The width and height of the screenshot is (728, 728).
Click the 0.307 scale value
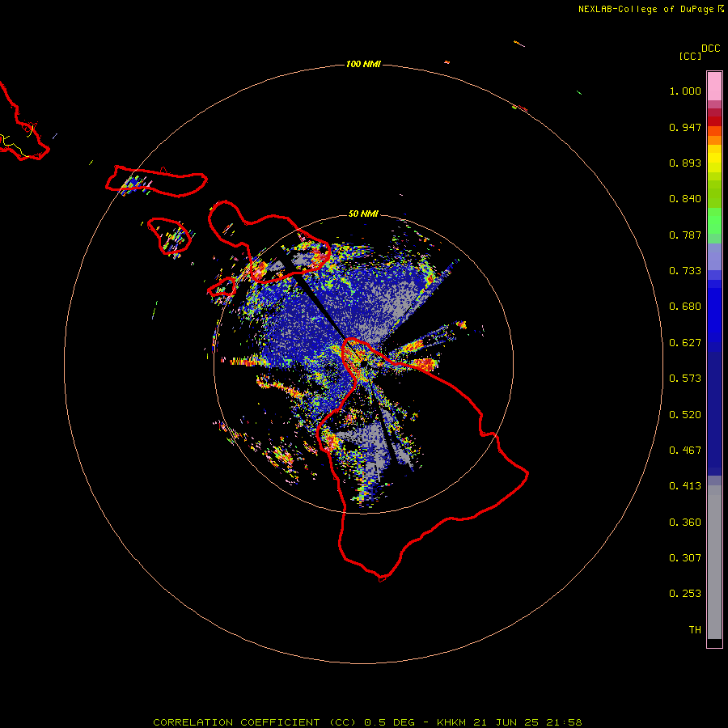click(685, 558)
